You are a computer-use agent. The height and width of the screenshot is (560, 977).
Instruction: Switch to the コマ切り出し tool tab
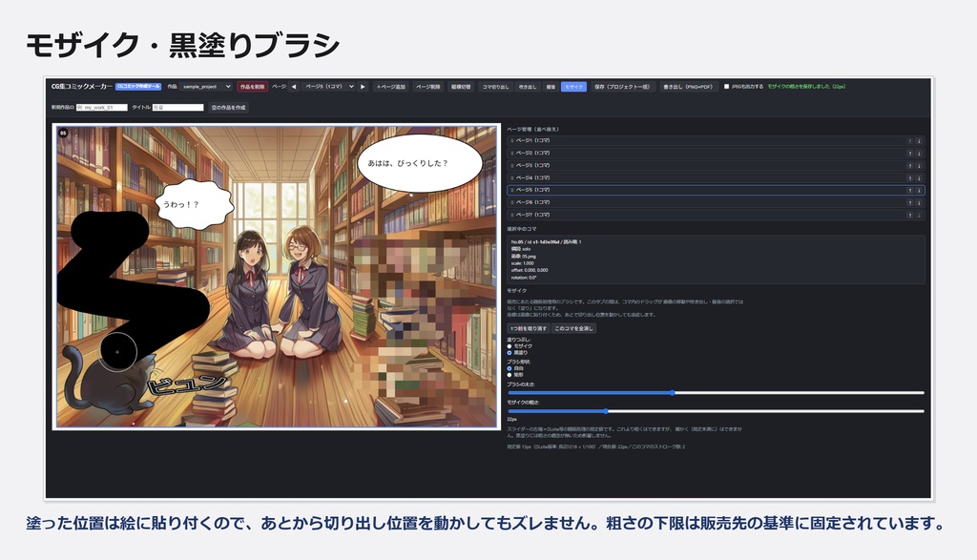495,87
